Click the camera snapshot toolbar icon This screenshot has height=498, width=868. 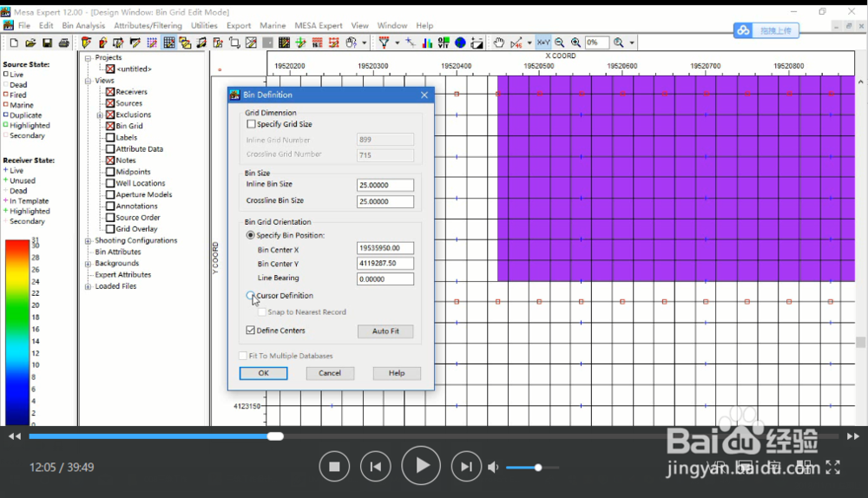pyautogui.click(x=477, y=43)
